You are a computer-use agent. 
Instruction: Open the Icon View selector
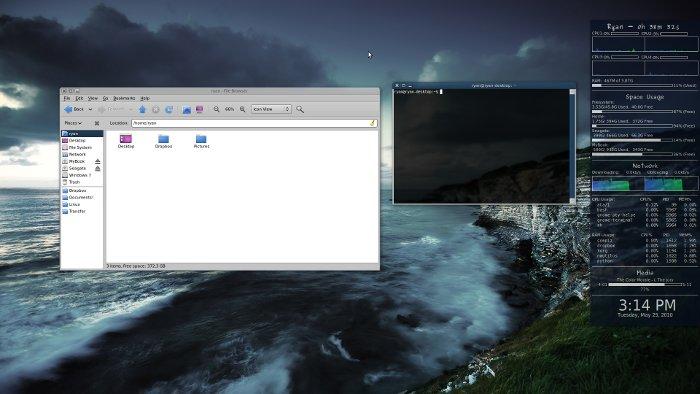point(271,109)
